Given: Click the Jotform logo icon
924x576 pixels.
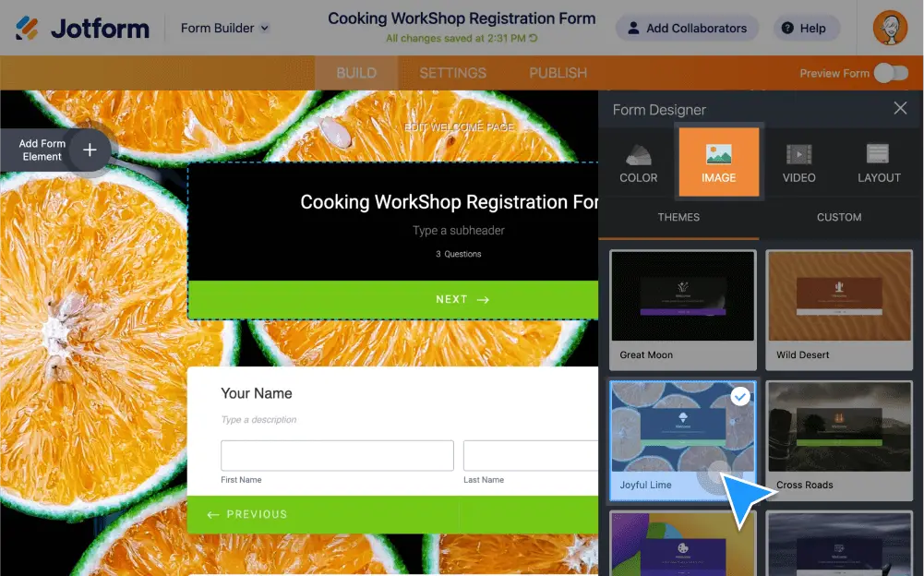Looking at the screenshot, I should tap(28, 28).
